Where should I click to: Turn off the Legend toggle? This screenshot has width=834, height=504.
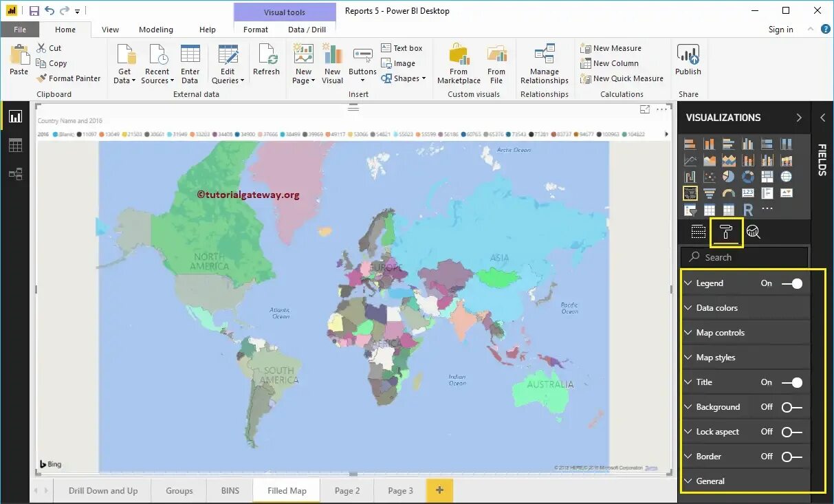click(x=792, y=283)
